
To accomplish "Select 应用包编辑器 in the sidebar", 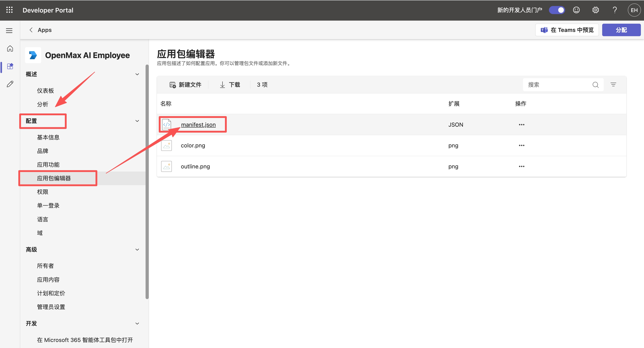I will (54, 178).
